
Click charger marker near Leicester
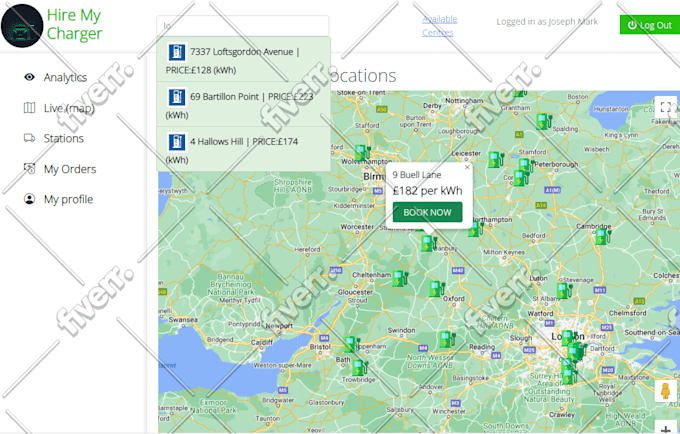point(495,160)
